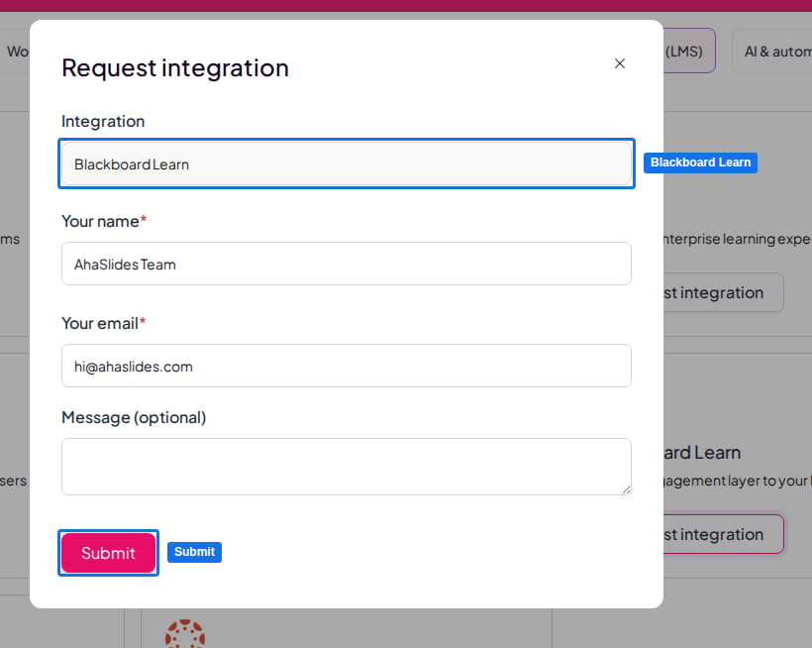Submit the integration request form
Screen dimensions: 812x648
[108, 553]
